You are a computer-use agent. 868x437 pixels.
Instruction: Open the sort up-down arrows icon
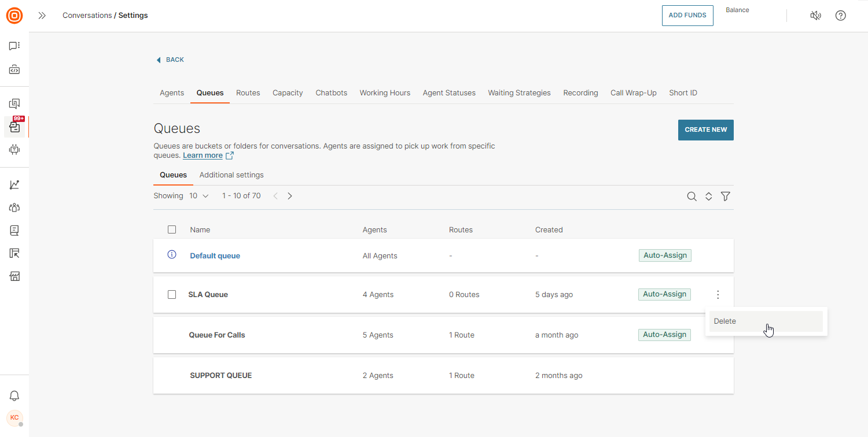708,197
